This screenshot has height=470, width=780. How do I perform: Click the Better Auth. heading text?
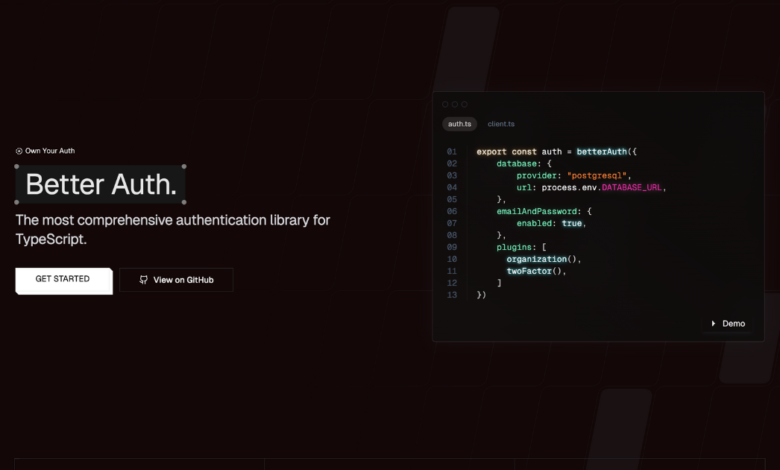tap(101, 185)
